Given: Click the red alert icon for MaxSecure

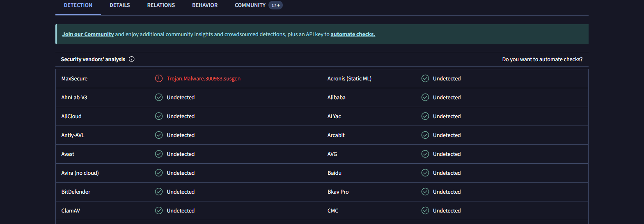Looking at the screenshot, I should point(159,78).
